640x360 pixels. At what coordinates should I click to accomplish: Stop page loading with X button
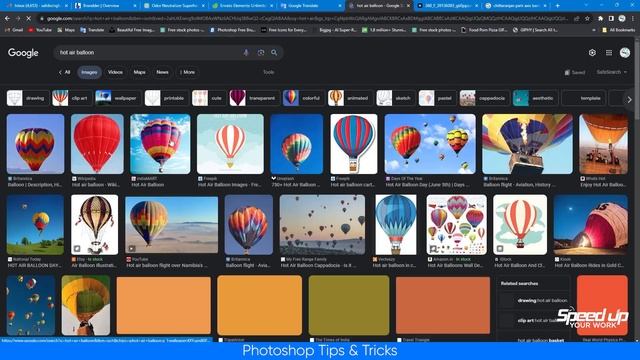point(29,19)
